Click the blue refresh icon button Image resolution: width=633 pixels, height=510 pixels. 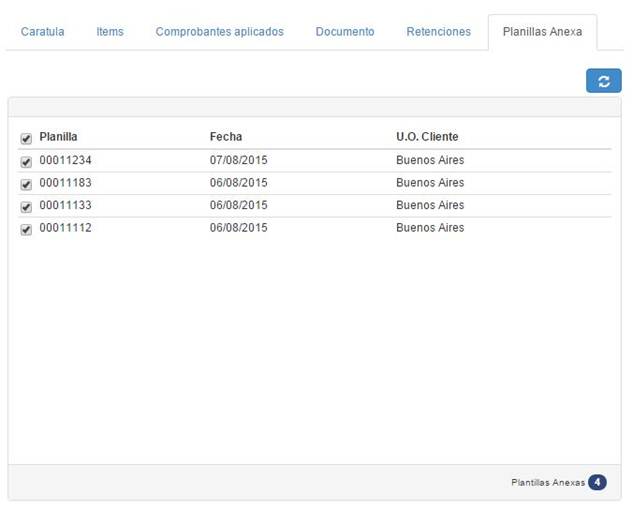click(603, 82)
